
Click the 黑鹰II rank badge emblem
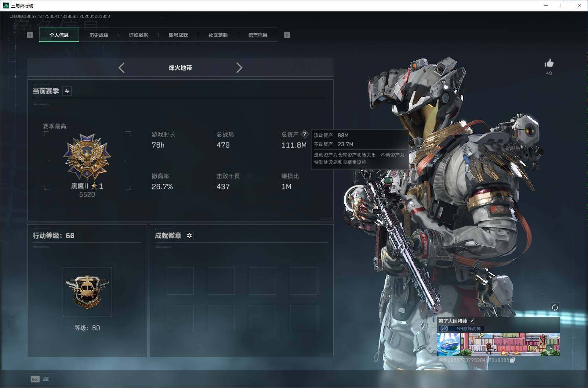87,157
